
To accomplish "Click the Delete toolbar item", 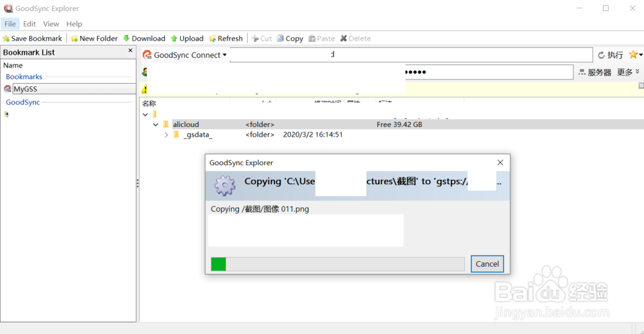I will [355, 38].
